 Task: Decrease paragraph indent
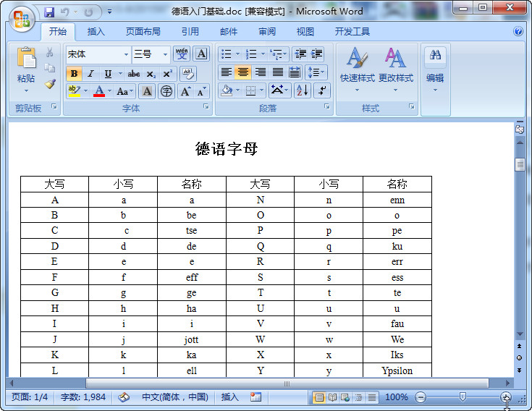click(300, 54)
